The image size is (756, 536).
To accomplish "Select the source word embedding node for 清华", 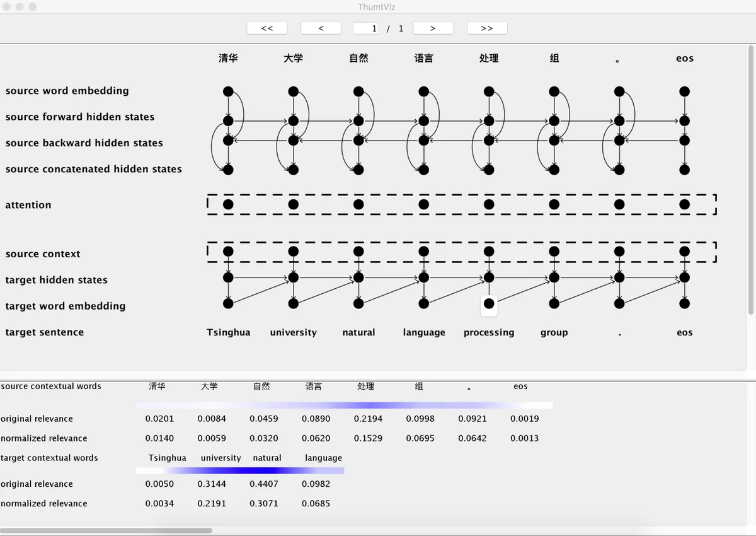I will (x=228, y=91).
